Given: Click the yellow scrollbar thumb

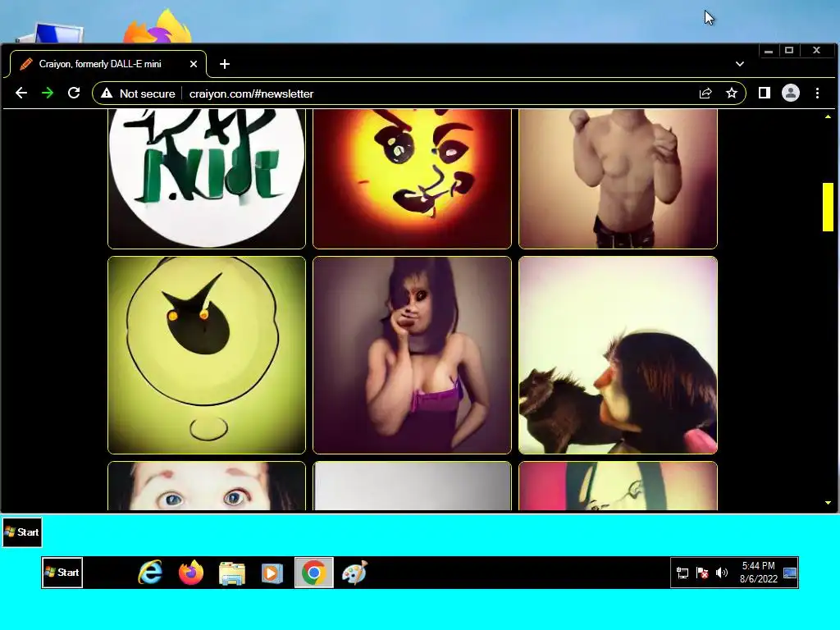Looking at the screenshot, I should click(x=828, y=207).
